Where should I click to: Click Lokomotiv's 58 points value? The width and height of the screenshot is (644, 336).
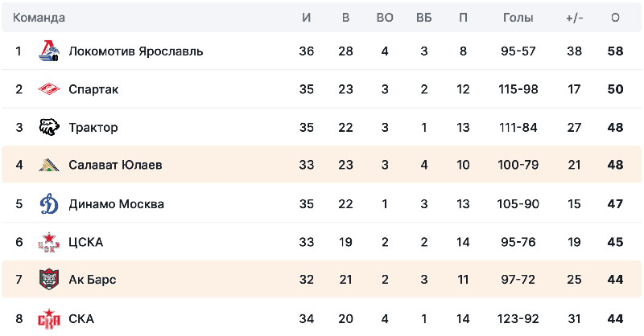click(615, 51)
